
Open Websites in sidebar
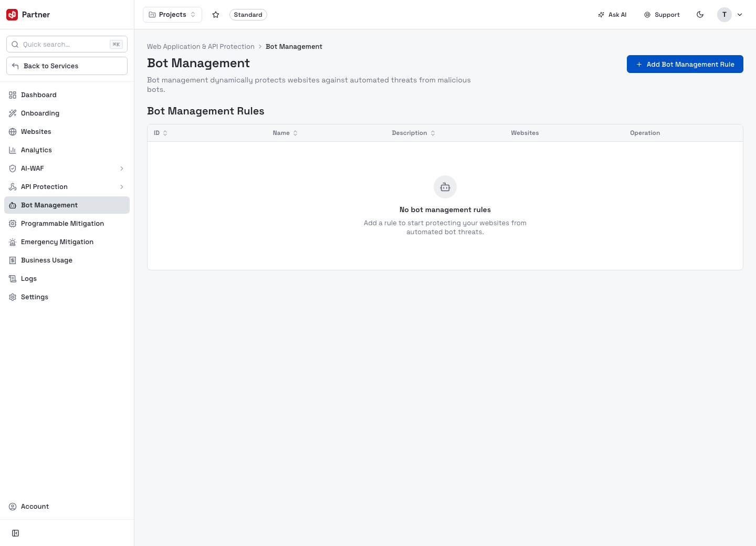[67, 132]
